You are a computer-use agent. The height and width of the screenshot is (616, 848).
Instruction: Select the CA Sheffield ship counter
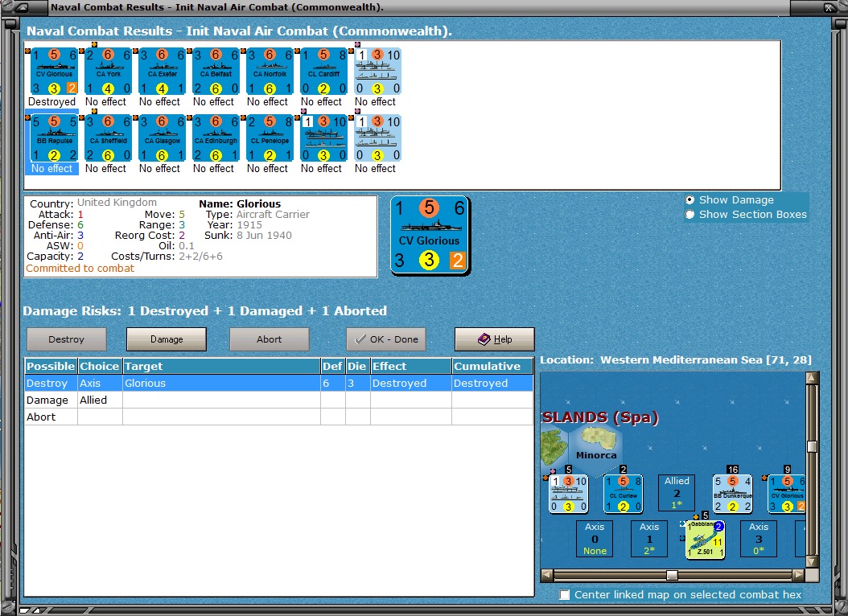[108, 138]
